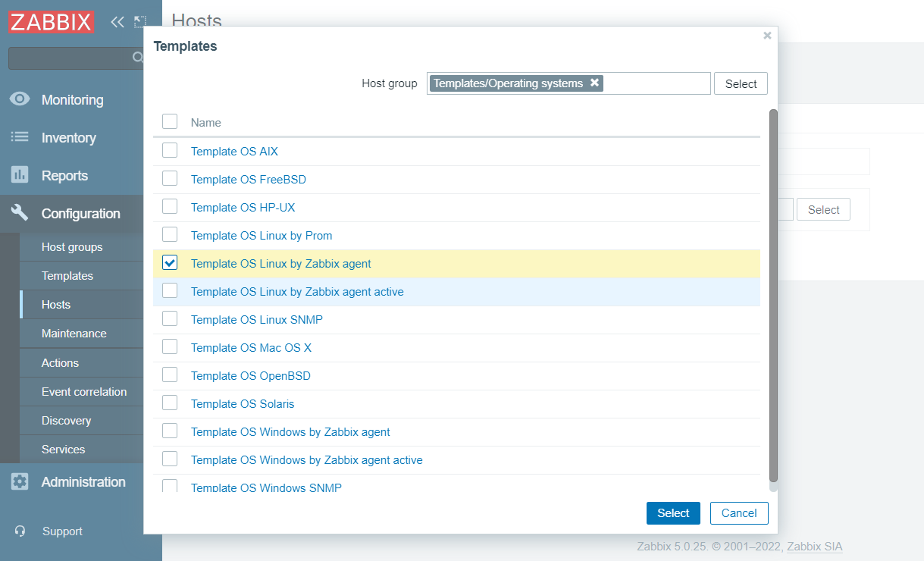Confirm with the blue Select button
924x561 pixels.
673,513
